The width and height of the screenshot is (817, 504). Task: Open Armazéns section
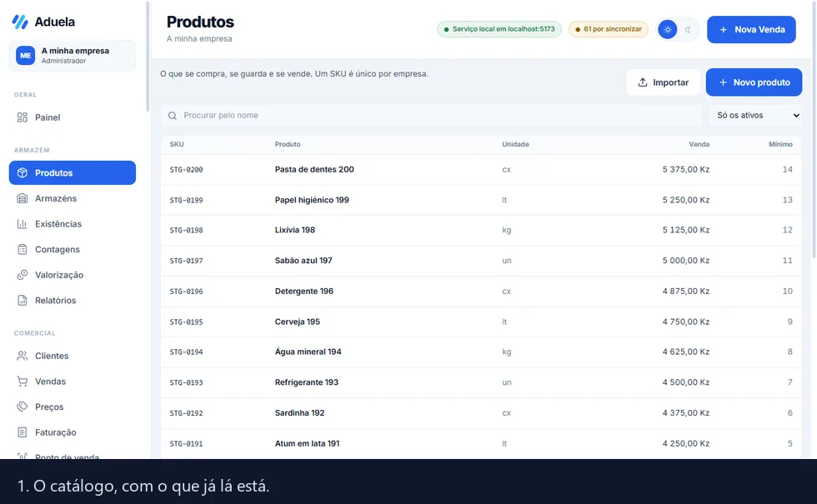tap(73, 198)
